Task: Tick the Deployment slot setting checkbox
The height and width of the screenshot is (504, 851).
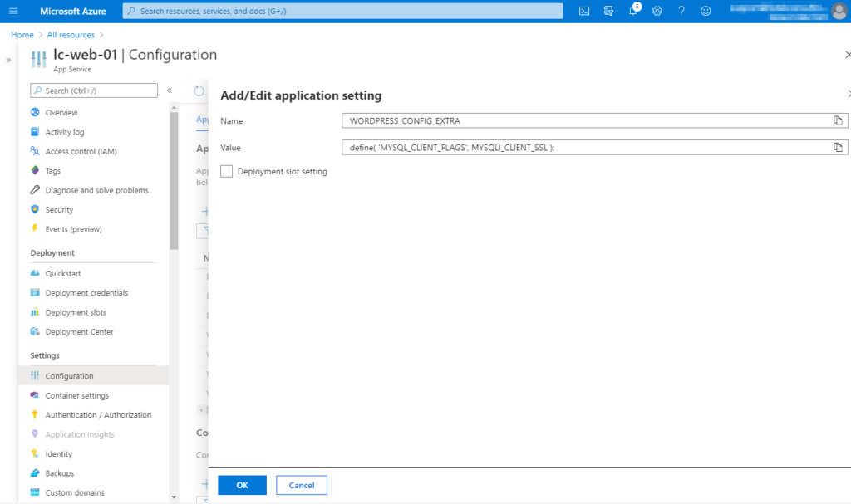Action: (226, 171)
